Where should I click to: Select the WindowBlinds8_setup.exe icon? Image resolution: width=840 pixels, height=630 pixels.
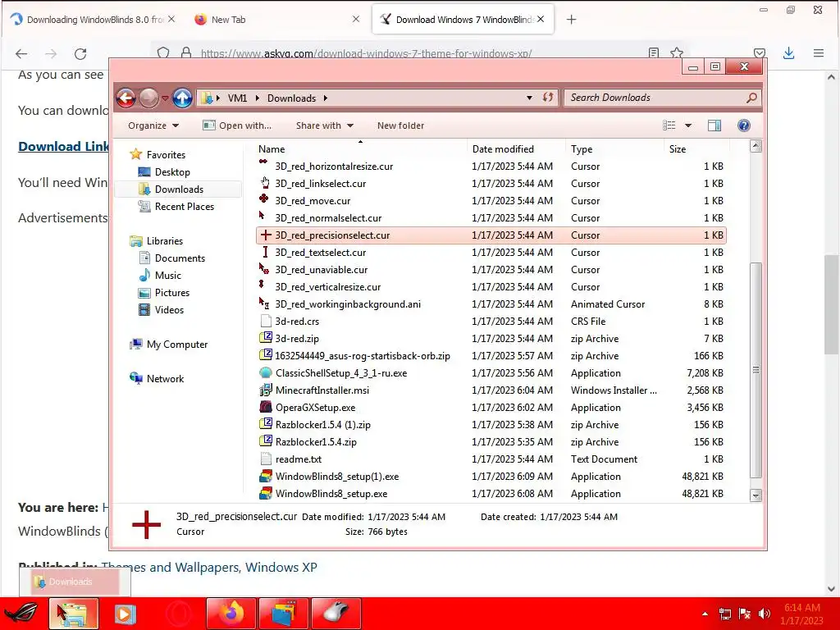[265, 493]
